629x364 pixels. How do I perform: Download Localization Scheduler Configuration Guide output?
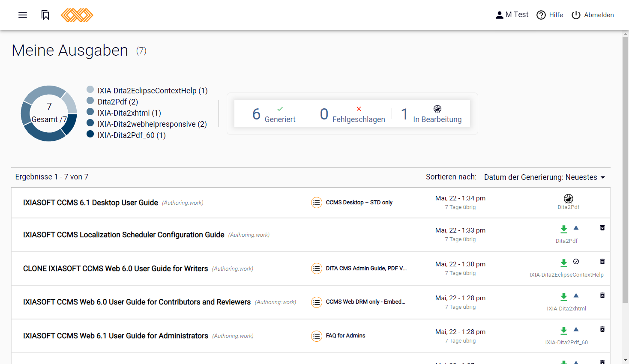(x=564, y=229)
